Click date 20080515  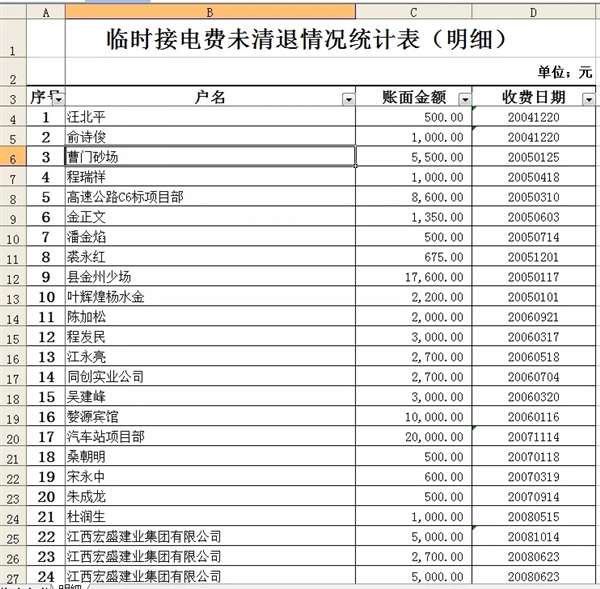point(533,516)
